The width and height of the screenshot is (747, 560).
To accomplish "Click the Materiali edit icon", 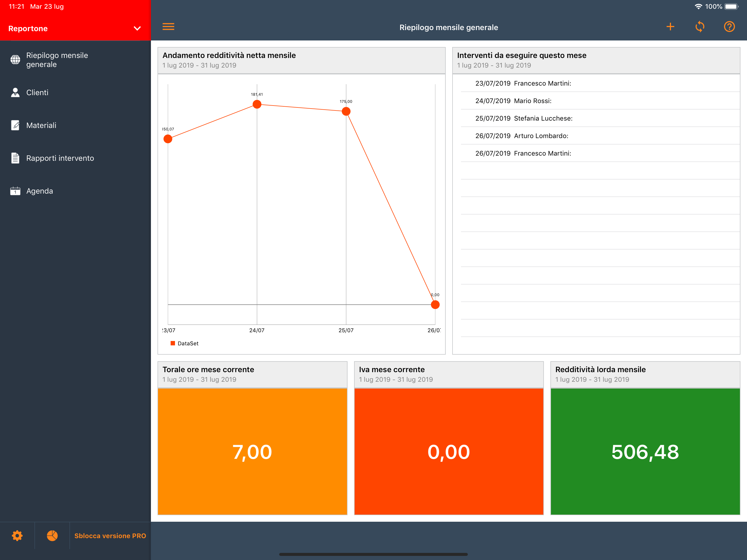I will pyautogui.click(x=15, y=125).
